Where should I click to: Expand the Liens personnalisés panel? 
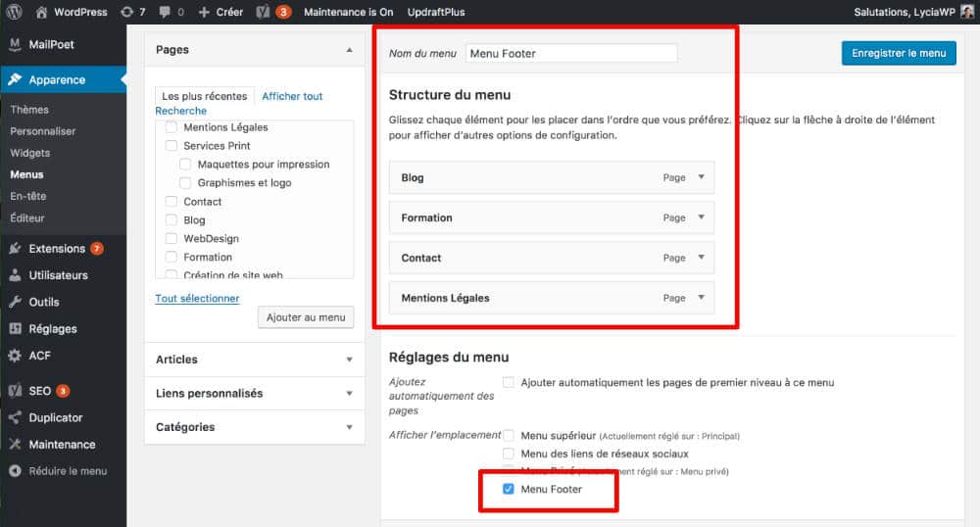(350, 394)
